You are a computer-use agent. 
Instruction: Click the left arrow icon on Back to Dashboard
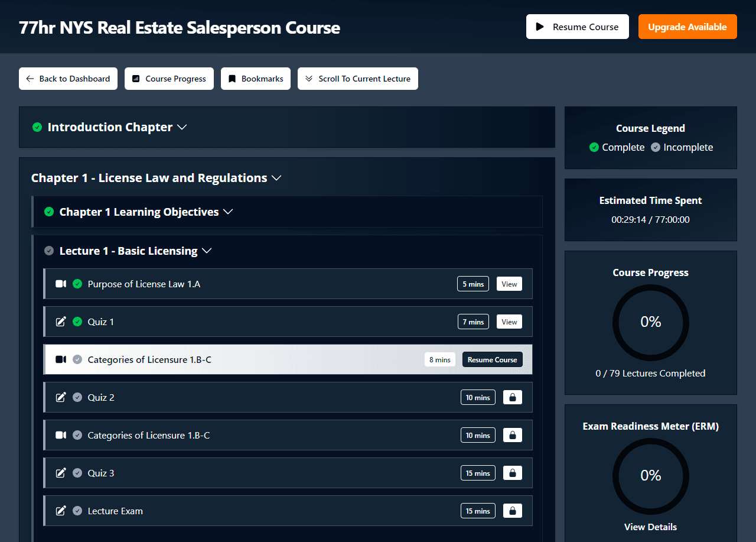[30, 78]
